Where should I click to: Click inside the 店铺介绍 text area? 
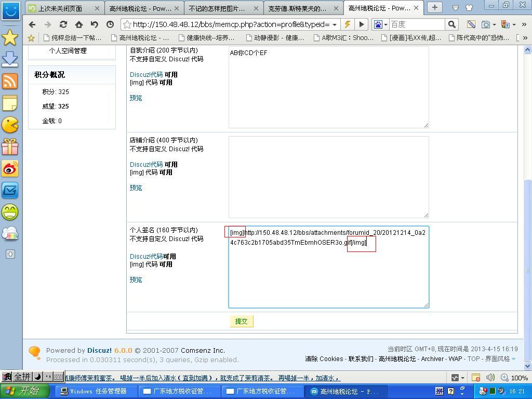click(328, 177)
